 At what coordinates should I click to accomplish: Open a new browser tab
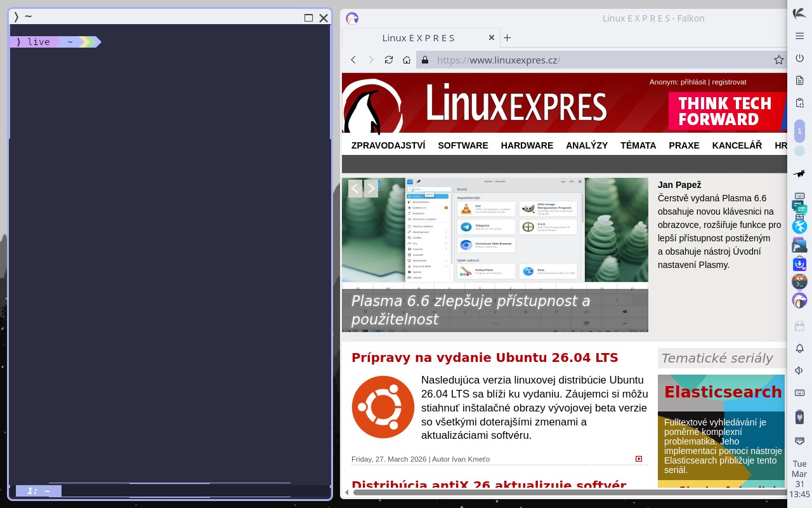[507, 38]
